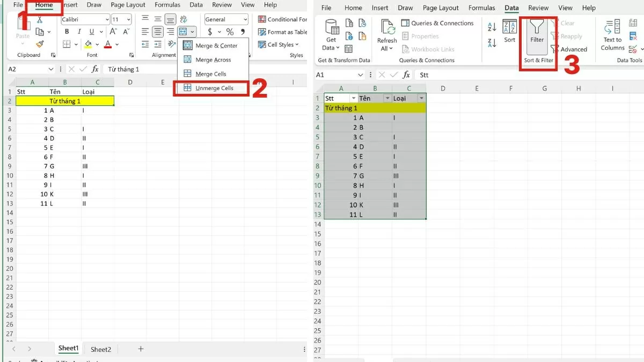Image resolution: width=644 pixels, height=362 pixels.
Task: Click the Get Data database icon
Action: (332, 35)
